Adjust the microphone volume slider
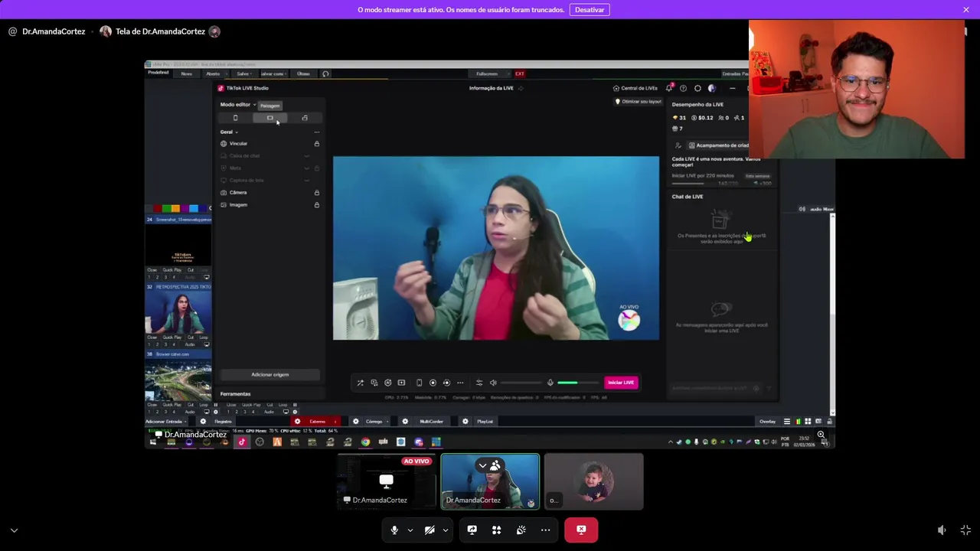The width and height of the screenshot is (980, 551). click(578, 383)
